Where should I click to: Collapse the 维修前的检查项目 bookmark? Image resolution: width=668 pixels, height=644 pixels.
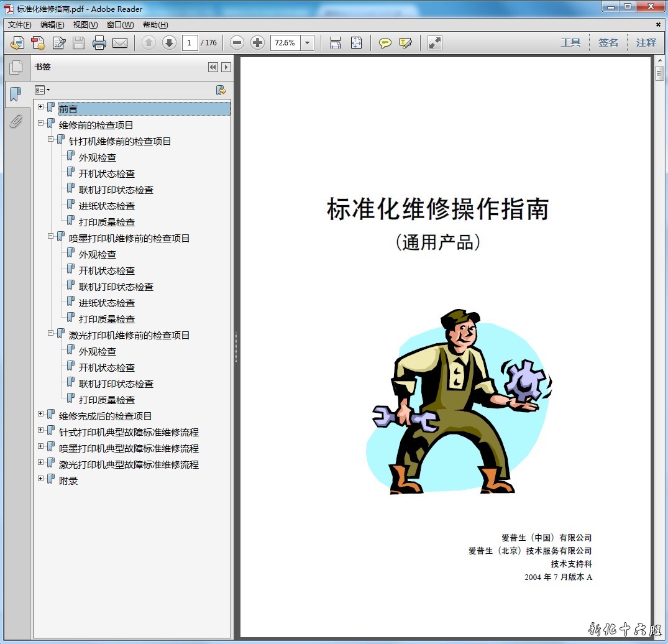[41, 123]
